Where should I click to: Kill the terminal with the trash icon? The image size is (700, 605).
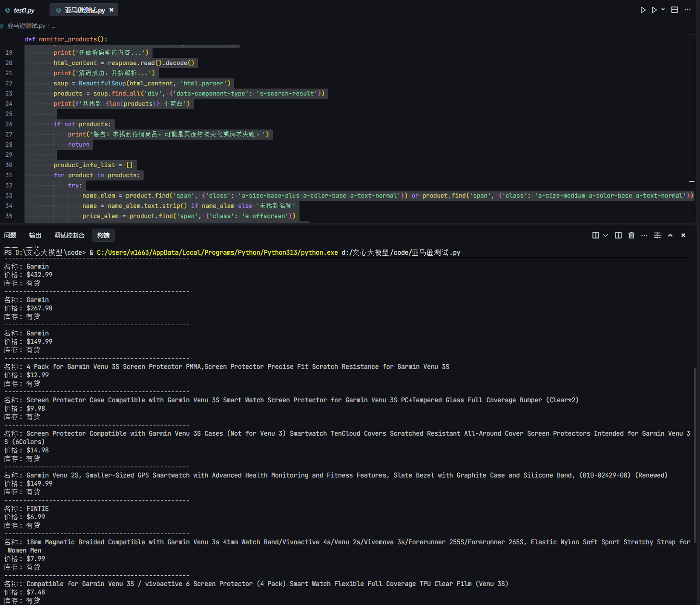click(631, 236)
